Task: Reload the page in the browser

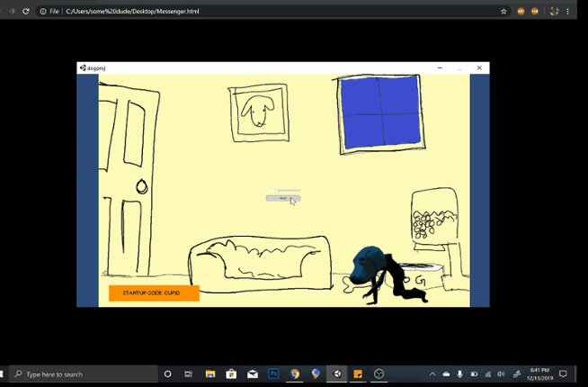Action: coord(25,11)
